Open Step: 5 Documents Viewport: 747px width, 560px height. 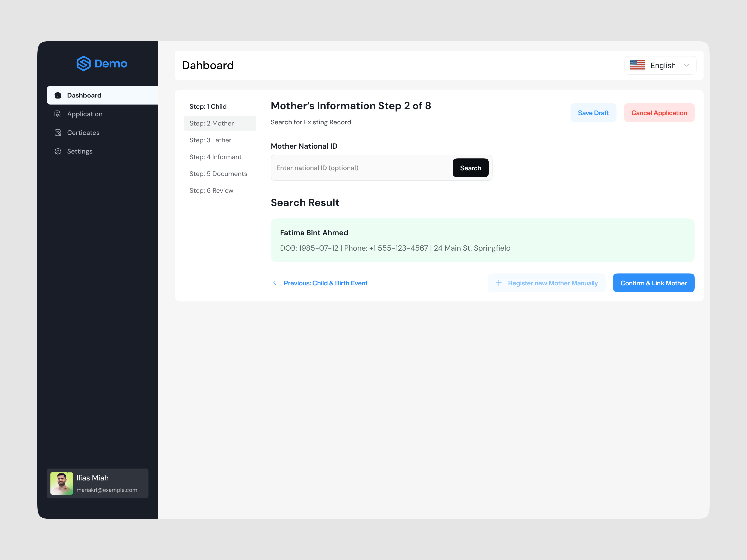[218, 174]
